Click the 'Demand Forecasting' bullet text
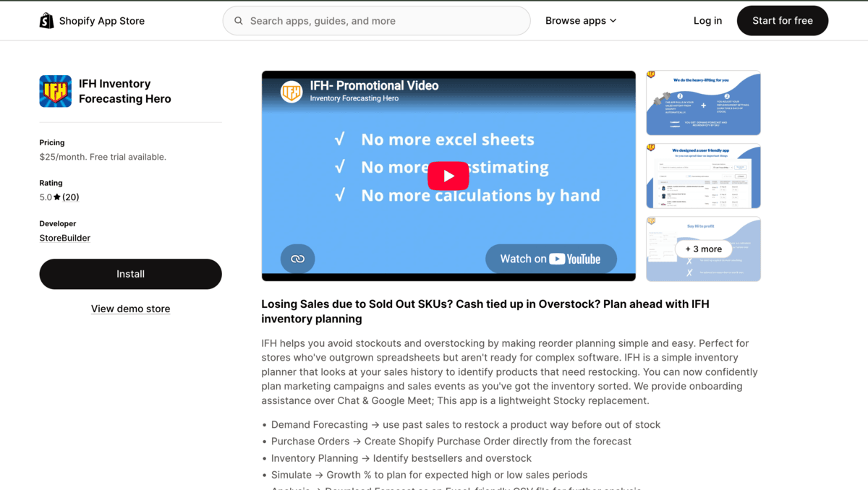The image size is (868, 490). coord(466,425)
